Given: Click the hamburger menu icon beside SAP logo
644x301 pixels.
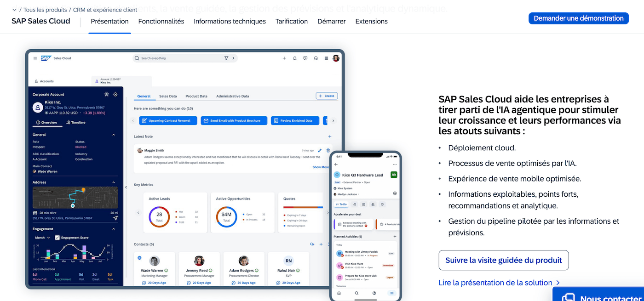Looking at the screenshot, I should point(35,58).
